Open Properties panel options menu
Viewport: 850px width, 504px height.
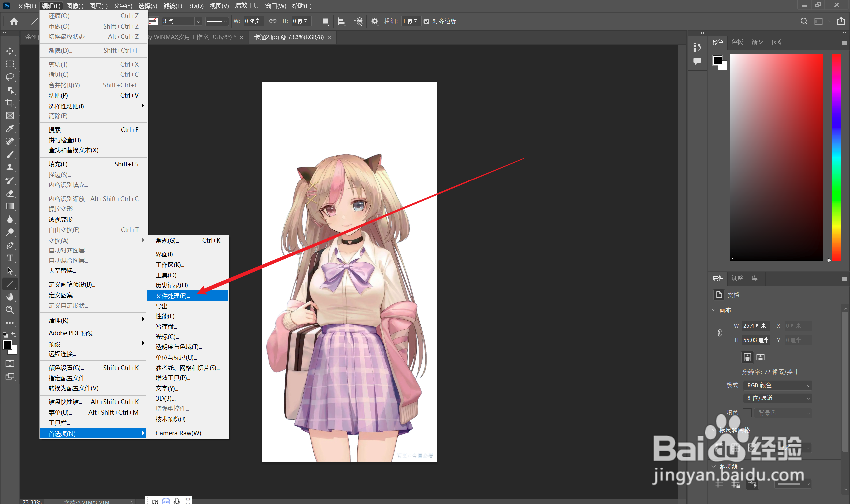(x=844, y=279)
